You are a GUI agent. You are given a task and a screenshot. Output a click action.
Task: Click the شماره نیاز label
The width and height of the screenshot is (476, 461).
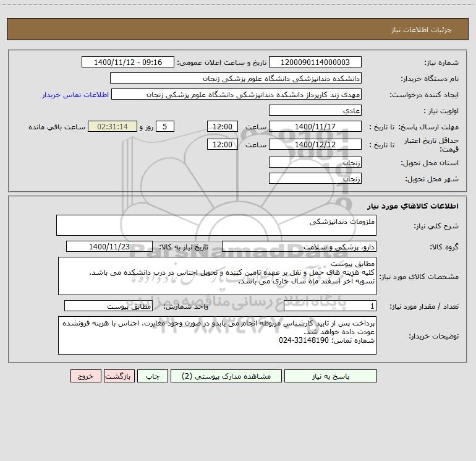441,63
